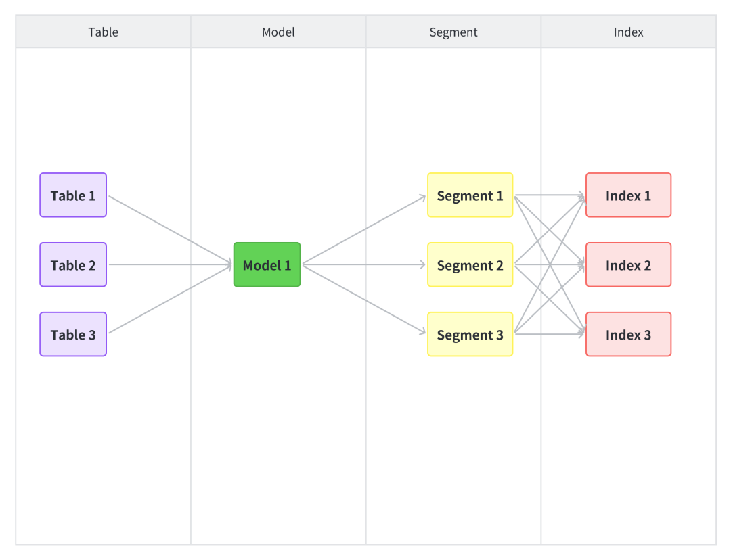Select the Index 2 box
The image size is (731, 560).
coord(628,265)
